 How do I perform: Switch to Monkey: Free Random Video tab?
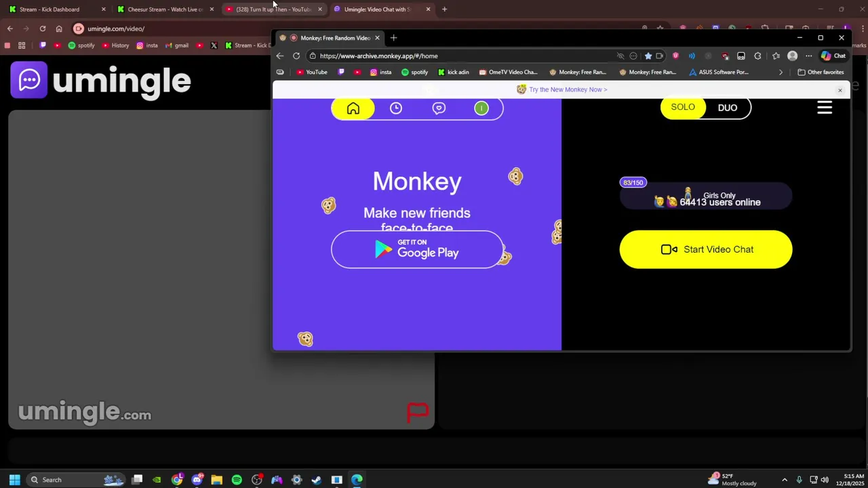(331, 38)
